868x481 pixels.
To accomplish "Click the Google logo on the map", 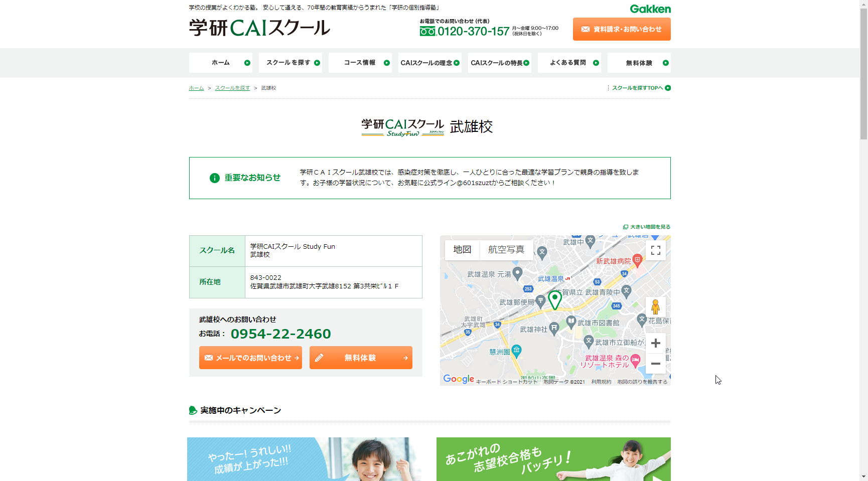I will click(x=459, y=379).
